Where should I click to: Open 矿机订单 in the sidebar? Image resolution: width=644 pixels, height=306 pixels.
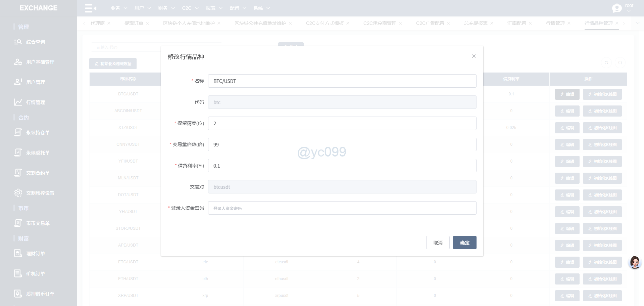pos(36,274)
